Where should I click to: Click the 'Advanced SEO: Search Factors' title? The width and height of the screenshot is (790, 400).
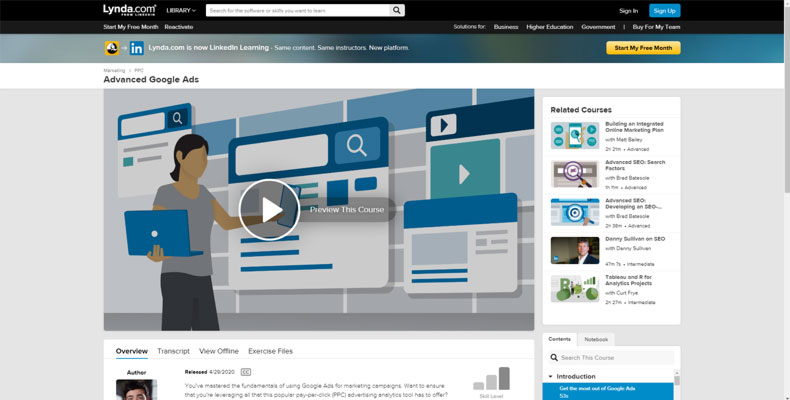[x=635, y=165]
